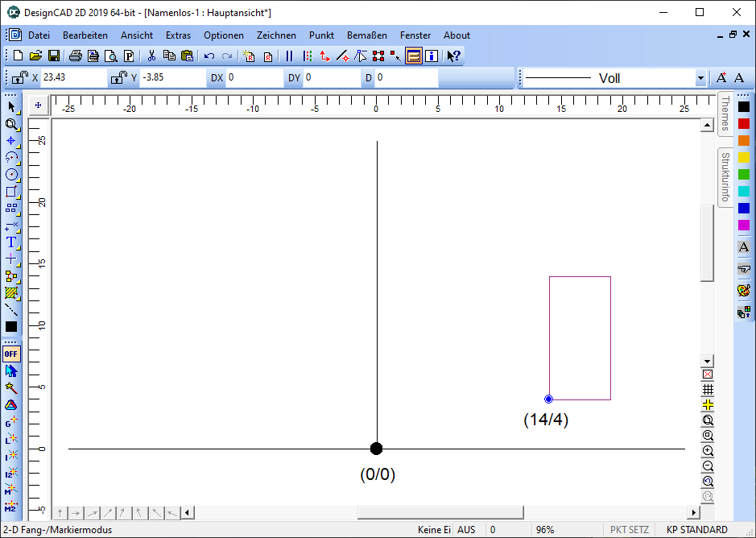
Task: Click the Cut scissors icon
Action: click(x=151, y=56)
